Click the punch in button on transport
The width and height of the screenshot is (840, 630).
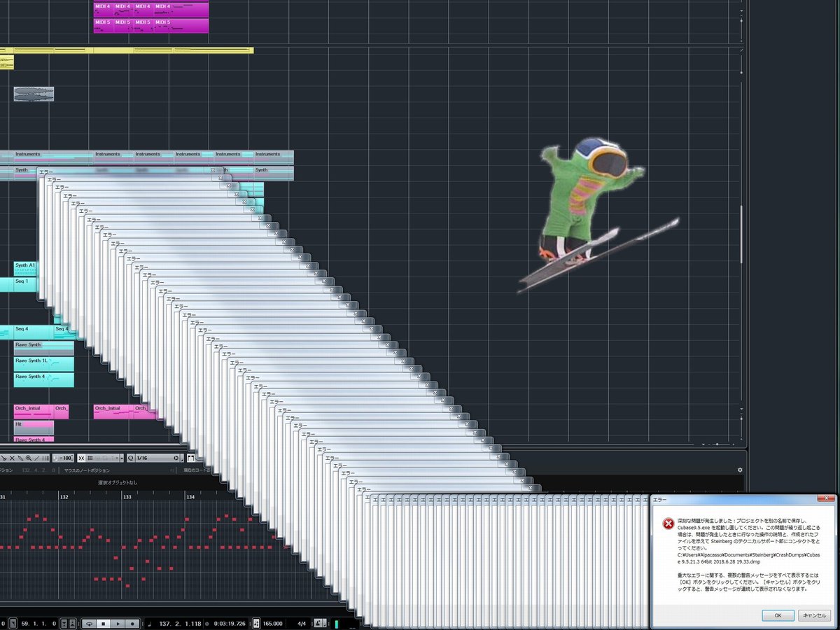[63, 624]
